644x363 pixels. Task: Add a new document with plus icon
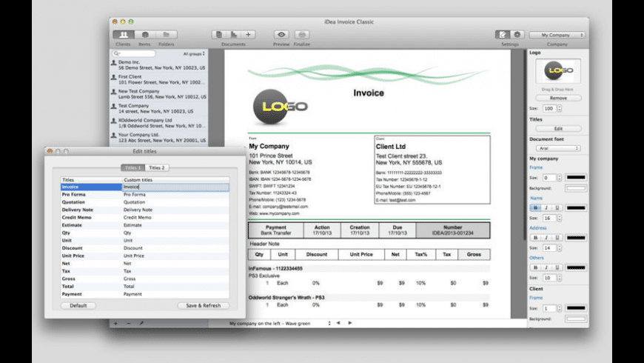pyautogui.click(x=248, y=35)
